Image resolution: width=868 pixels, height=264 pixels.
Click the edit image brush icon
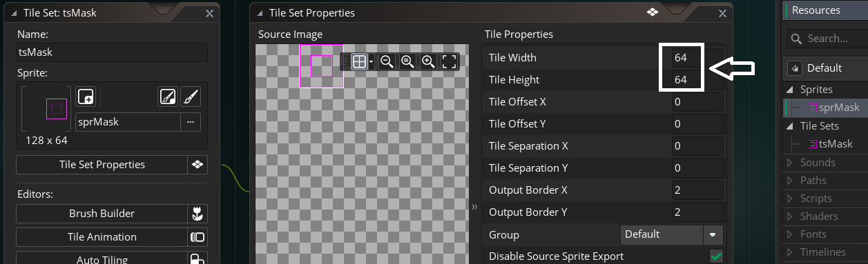pos(191,97)
